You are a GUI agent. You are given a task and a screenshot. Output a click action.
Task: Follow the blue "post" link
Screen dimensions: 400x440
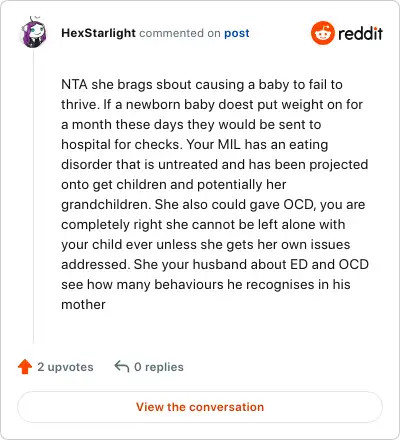point(237,33)
